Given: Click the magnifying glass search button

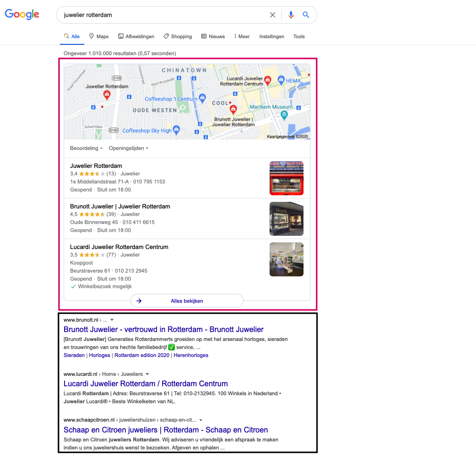Looking at the screenshot, I should coord(306,15).
